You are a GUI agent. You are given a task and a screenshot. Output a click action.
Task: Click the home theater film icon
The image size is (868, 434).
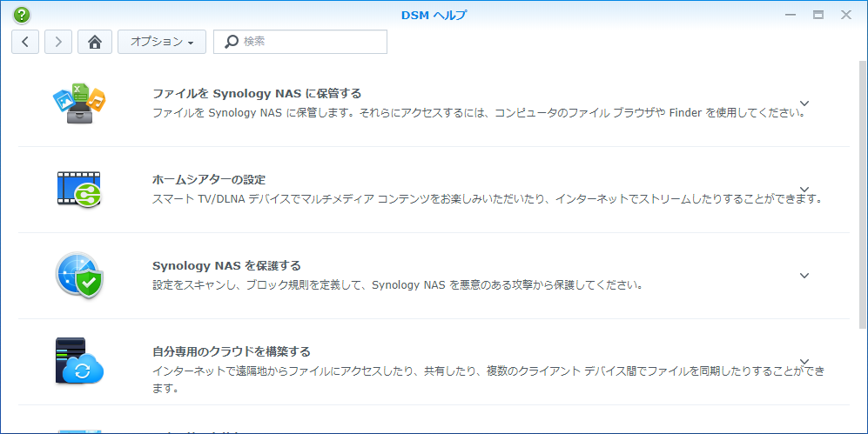pyautogui.click(x=79, y=189)
